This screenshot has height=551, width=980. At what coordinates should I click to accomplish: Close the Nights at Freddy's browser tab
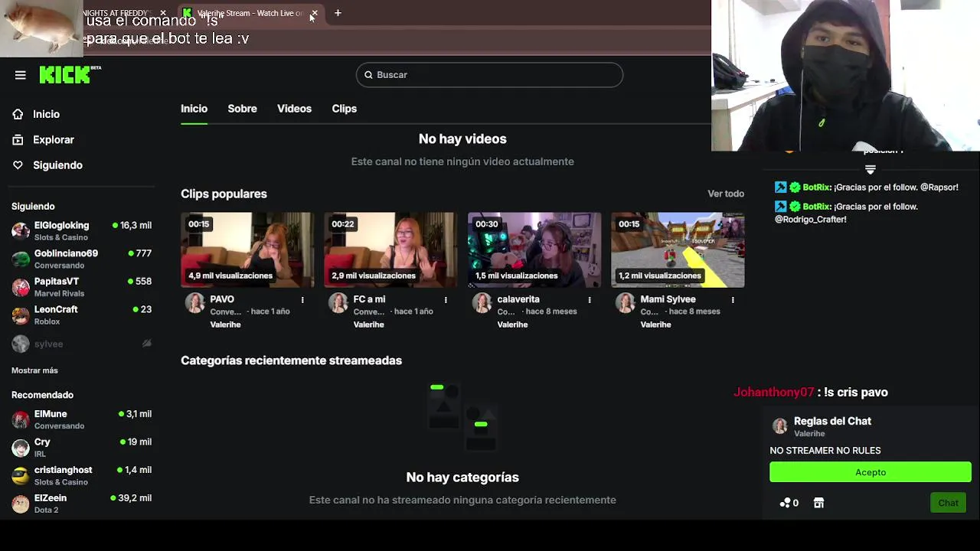click(163, 13)
